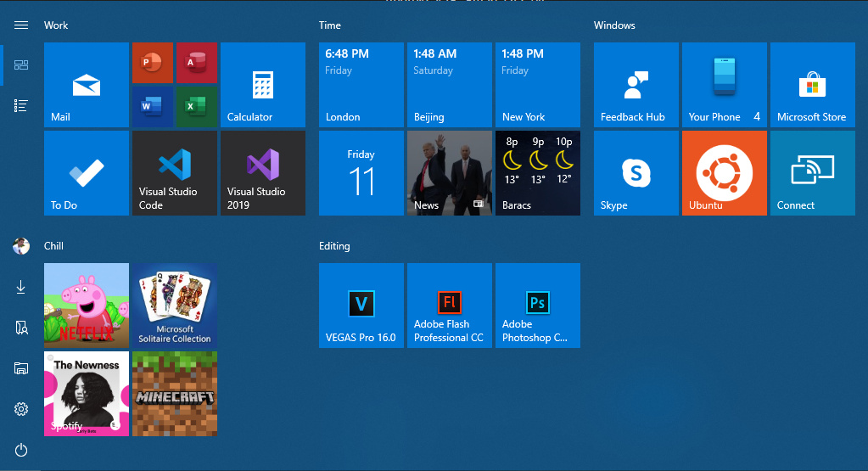Select the Editing group header

click(x=334, y=246)
